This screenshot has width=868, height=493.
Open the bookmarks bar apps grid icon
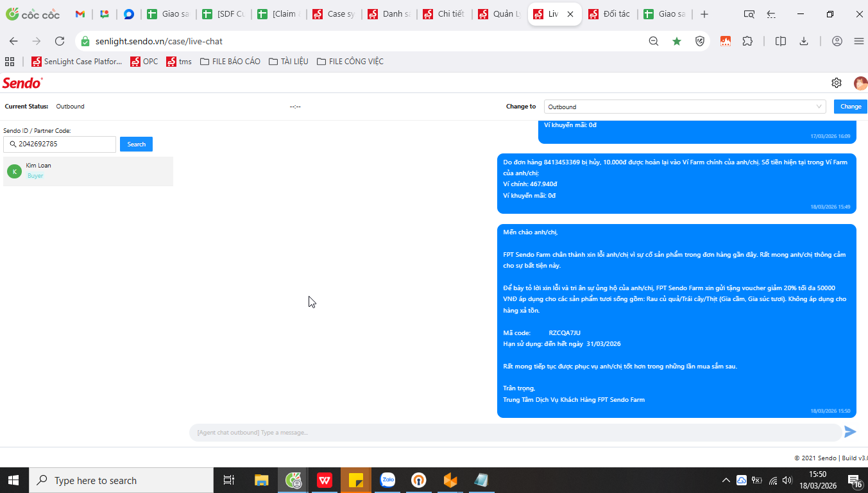tap(10, 62)
